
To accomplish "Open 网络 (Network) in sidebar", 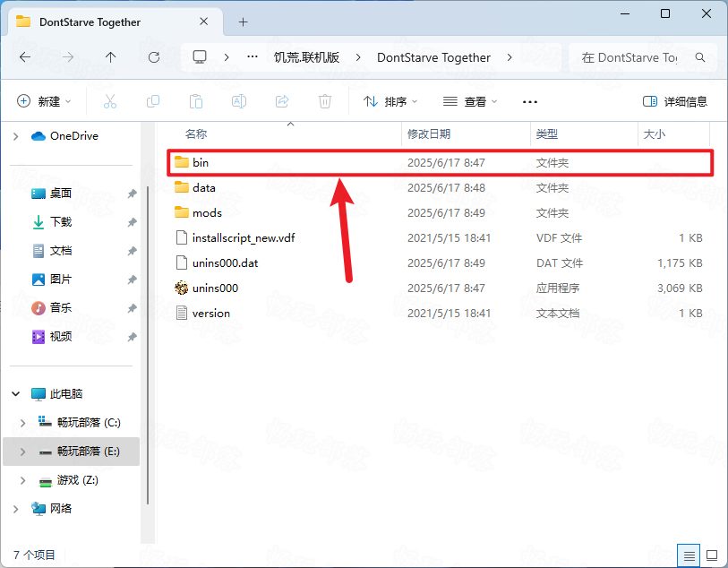I will pos(52,509).
